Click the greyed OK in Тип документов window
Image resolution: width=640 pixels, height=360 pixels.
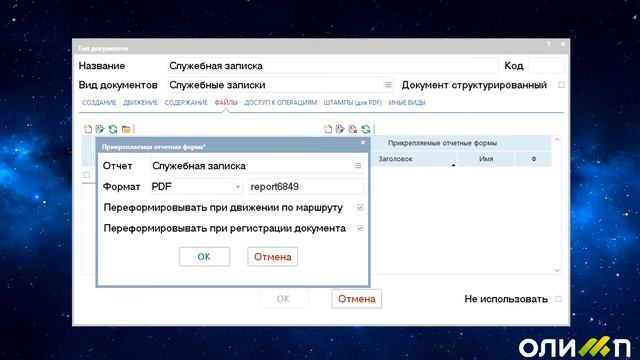tap(283, 299)
